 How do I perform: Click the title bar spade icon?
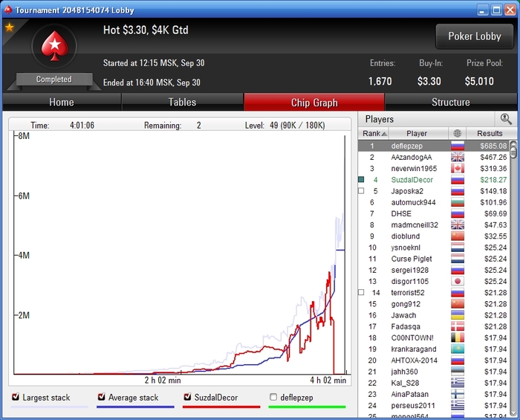point(8,10)
